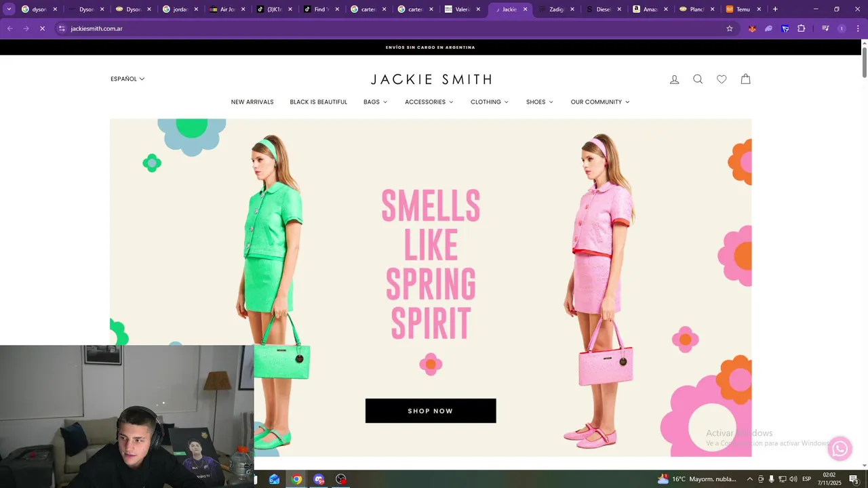The image size is (868, 488).
Task: Open the OBS recording taskbar icon
Action: pos(341,479)
